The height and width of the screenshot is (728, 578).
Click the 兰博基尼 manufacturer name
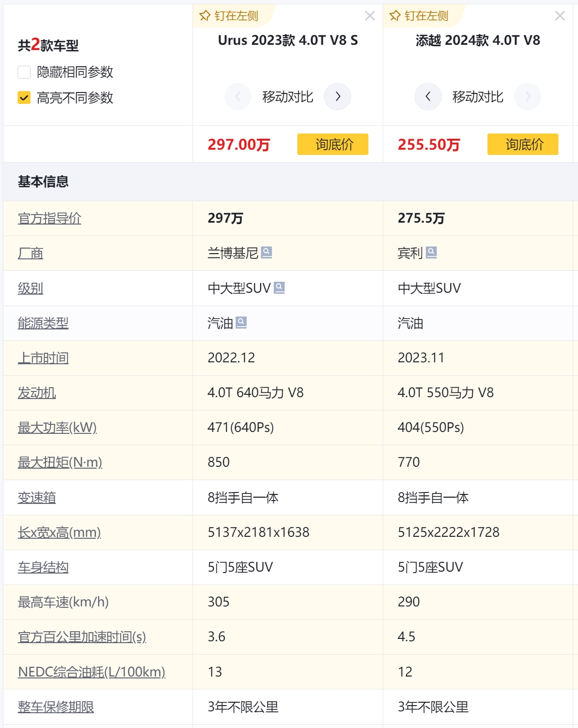pos(233,253)
